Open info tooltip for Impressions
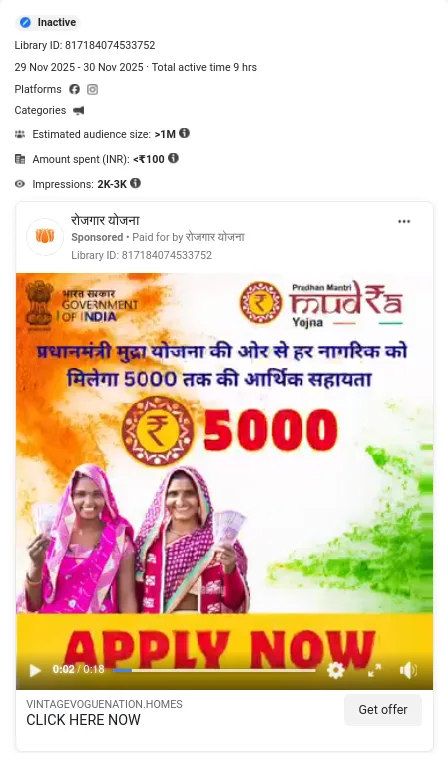This screenshot has width=448, height=764. tap(136, 183)
